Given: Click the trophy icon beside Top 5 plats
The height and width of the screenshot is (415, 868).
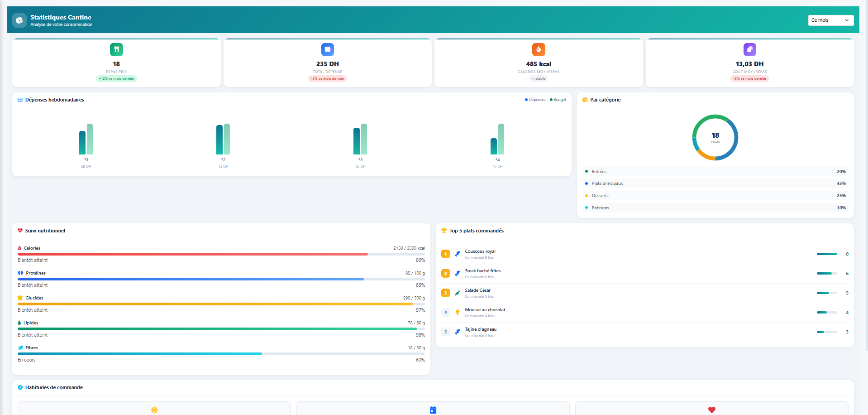Looking at the screenshot, I should tap(444, 231).
